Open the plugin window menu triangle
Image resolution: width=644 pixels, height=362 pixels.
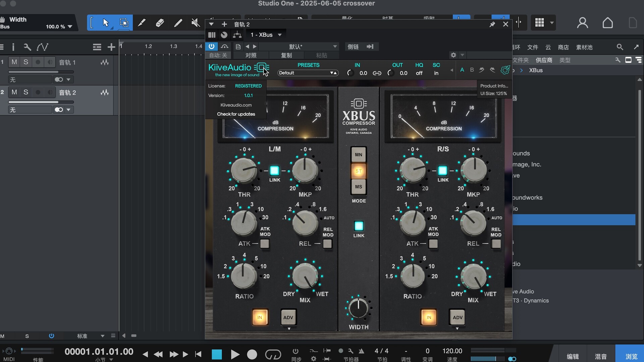211,24
